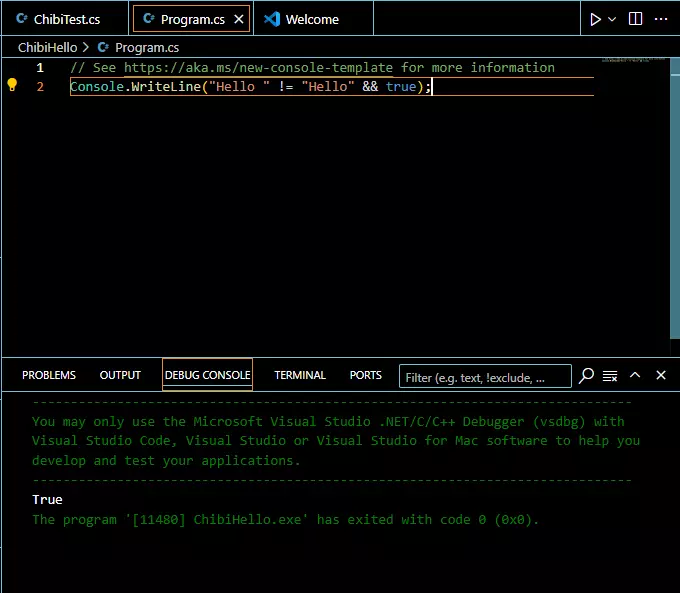Maximize the panel with the chevron-up icon
Image resolution: width=680 pixels, height=593 pixels.
coord(635,375)
